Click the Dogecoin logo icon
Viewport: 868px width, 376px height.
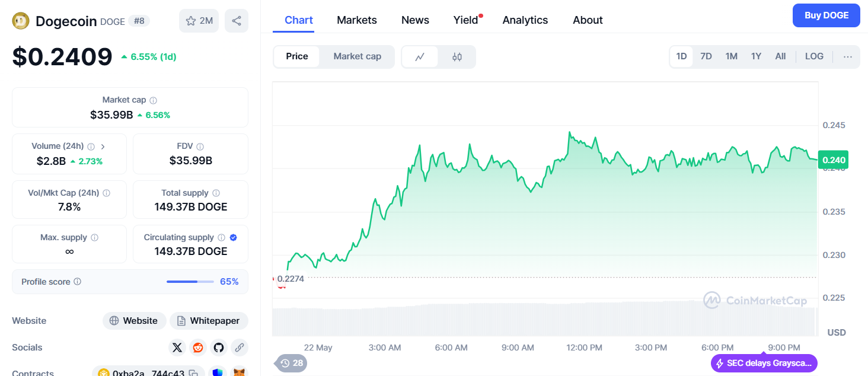click(x=21, y=21)
